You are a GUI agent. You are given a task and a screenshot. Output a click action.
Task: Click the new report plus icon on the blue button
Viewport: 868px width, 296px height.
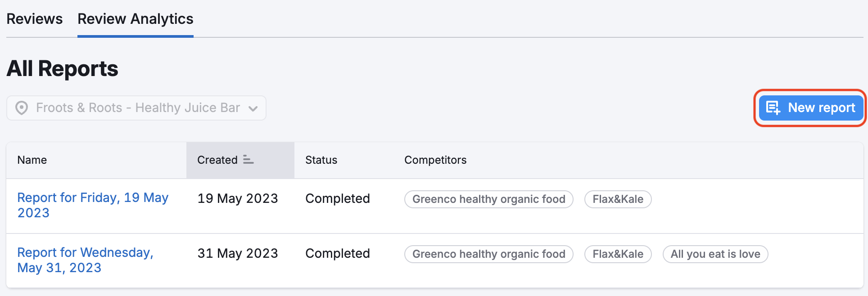[x=773, y=108]
